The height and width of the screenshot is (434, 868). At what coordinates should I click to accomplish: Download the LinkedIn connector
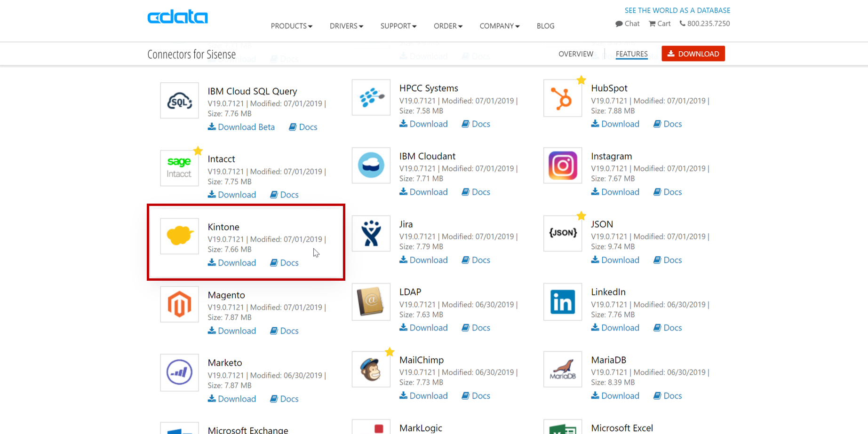click(615, 328)
